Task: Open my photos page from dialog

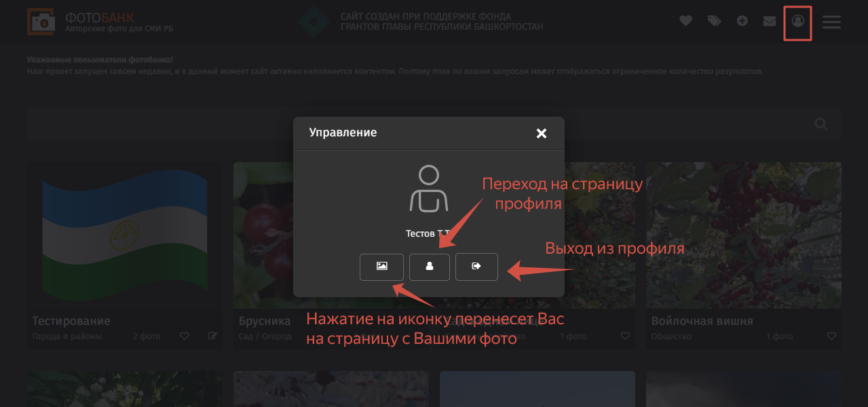Action: [381, 267]
